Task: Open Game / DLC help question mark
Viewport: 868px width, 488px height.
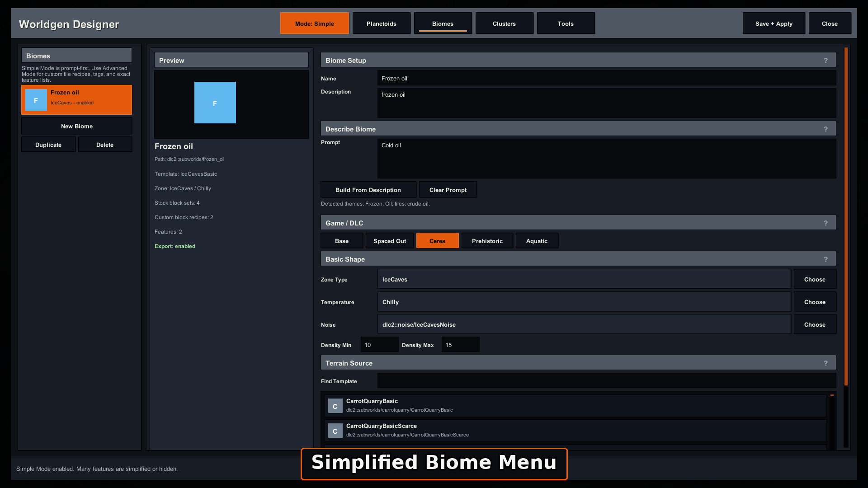Action: point(826,223)
